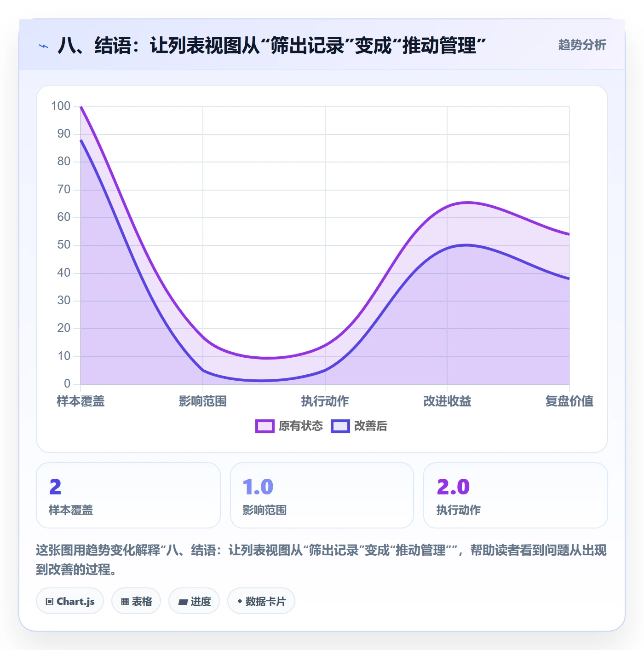Click the 0 y-axis value

click(67, 383)
